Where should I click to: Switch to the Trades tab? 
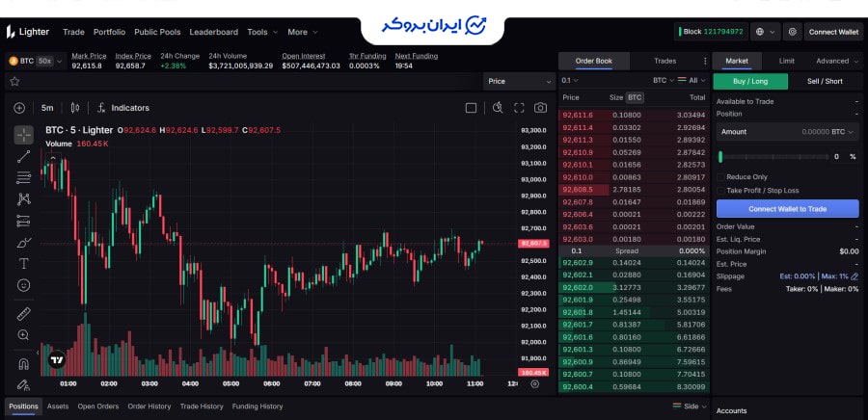(x=665, y=61)
